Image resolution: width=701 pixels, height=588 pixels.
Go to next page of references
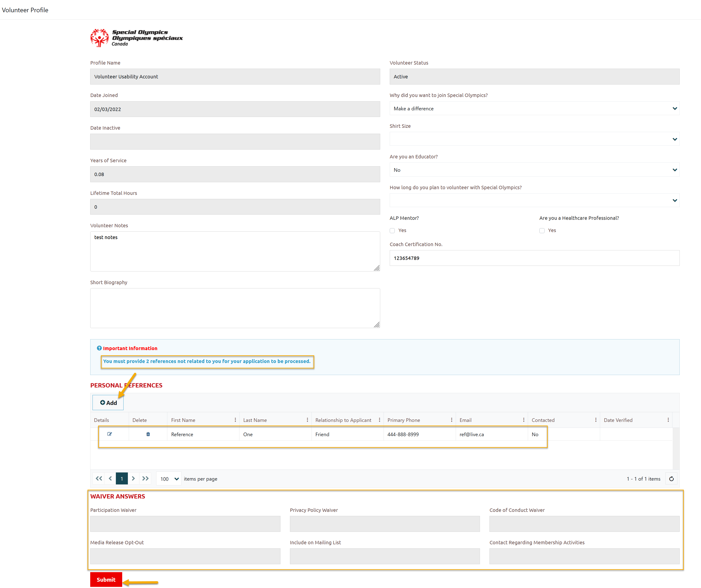coord(134,478)
